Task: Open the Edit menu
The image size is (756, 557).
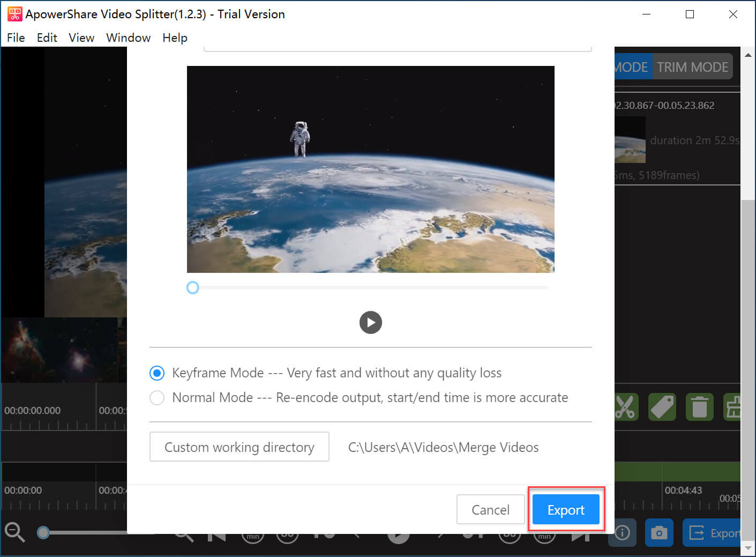Action: click(47, 38)
